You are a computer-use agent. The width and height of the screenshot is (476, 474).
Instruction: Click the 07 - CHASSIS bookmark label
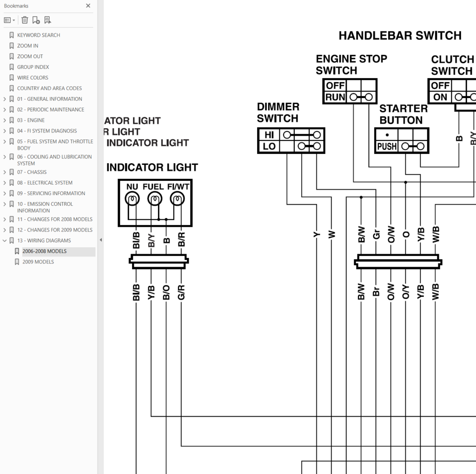32,172
